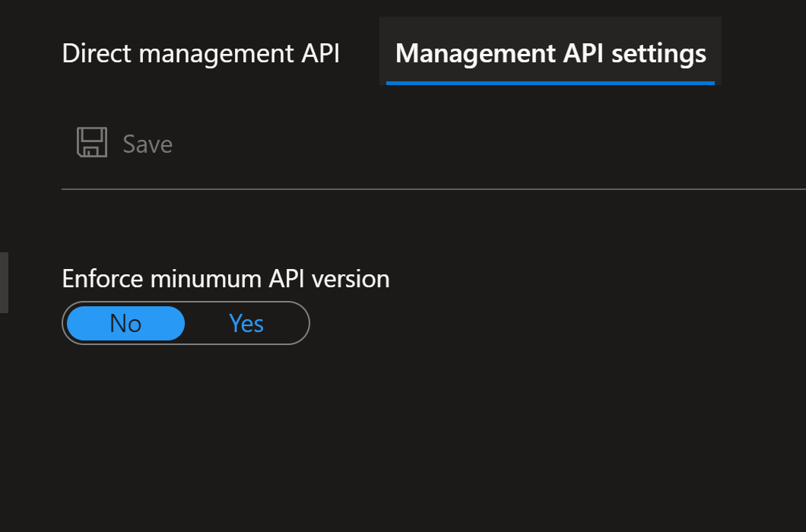Screen dimensions: 806x532
Task: Enable minimum API version enforcement via Yes
Action: tap(246, 324)
